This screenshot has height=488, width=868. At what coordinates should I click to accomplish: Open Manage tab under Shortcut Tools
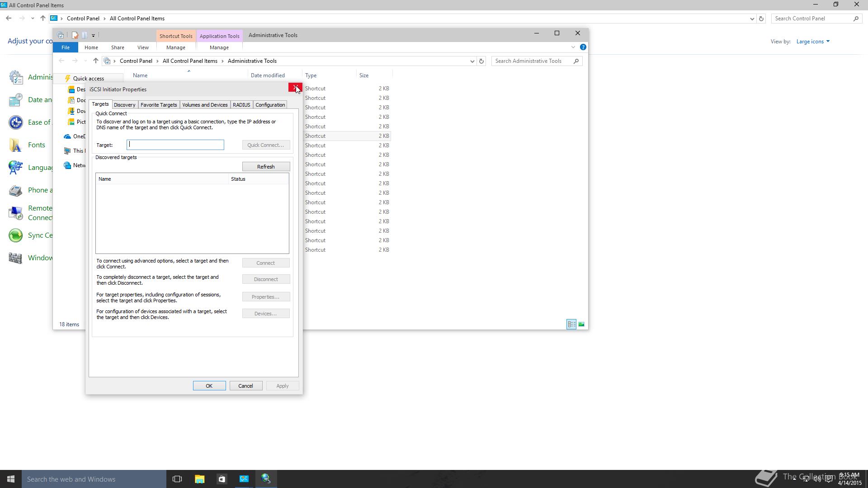click(176, 47)
